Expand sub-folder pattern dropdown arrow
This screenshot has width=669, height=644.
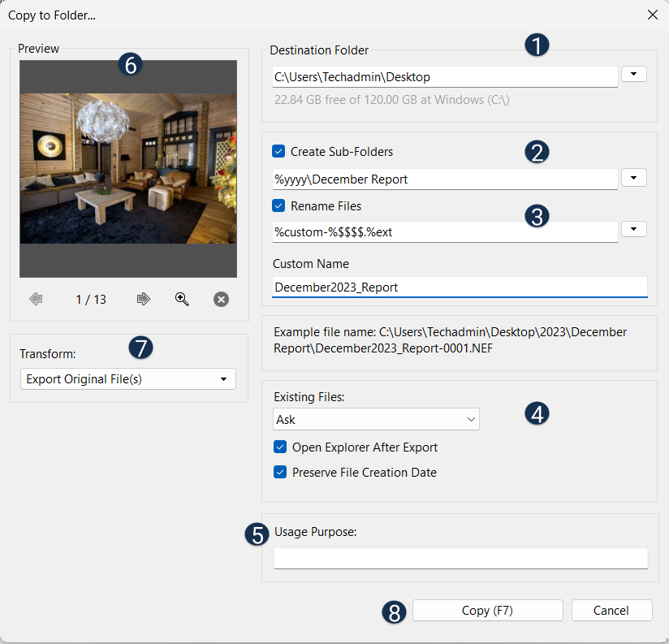click(x=633, y=177)
